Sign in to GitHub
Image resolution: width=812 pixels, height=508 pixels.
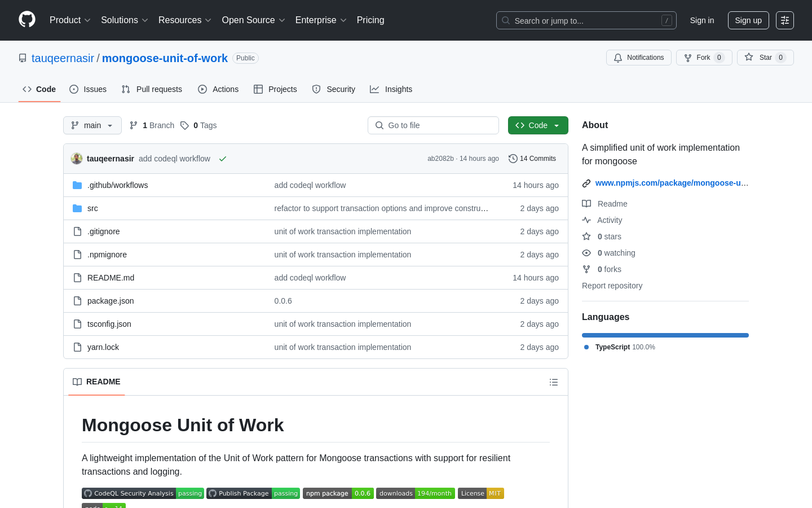pos(702,20)
